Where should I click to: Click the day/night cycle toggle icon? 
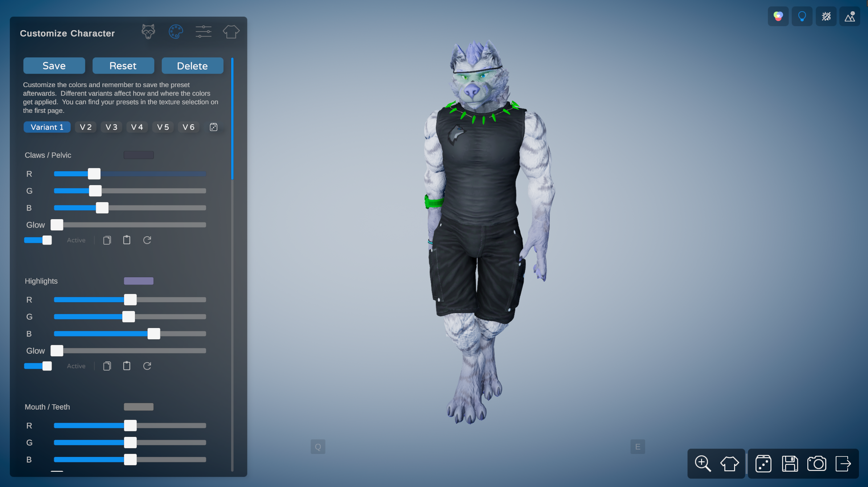pyautogui.click(x=826, y=16)
